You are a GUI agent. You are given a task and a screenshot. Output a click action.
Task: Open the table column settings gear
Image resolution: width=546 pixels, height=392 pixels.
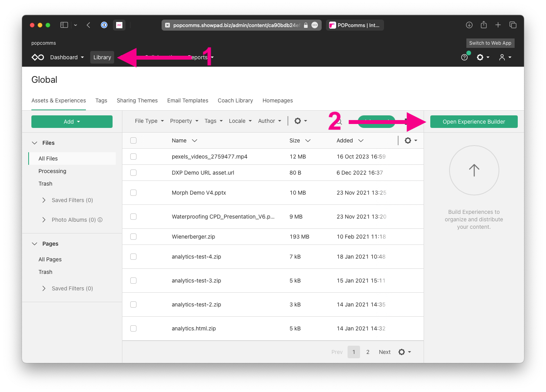(x=408, y=140)
